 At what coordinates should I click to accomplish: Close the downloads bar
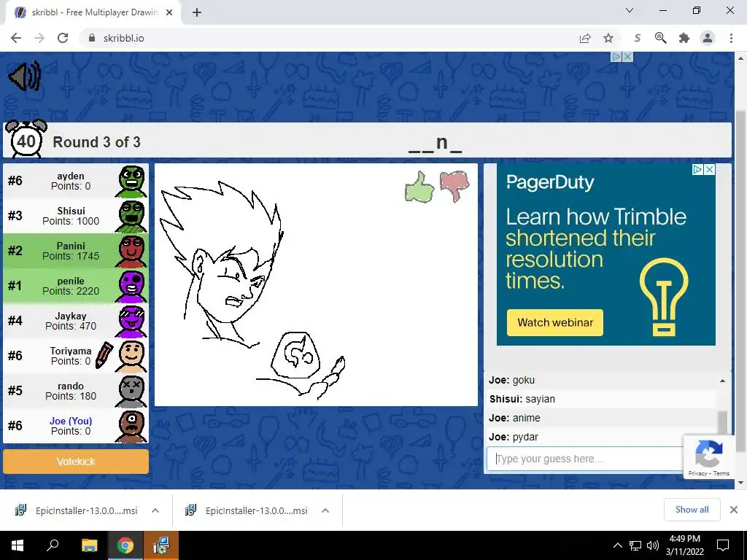click(734, 510)
